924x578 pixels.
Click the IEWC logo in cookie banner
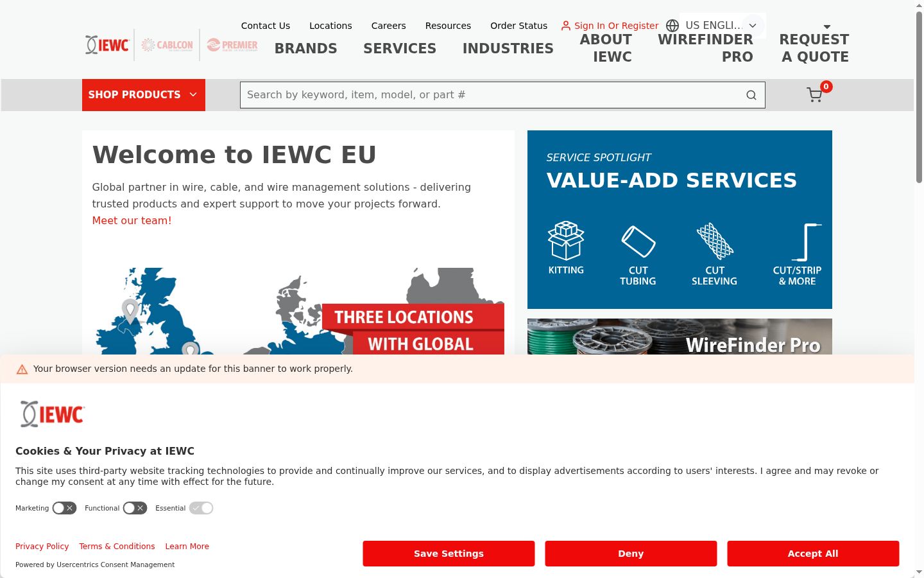[x=53, y=414]
